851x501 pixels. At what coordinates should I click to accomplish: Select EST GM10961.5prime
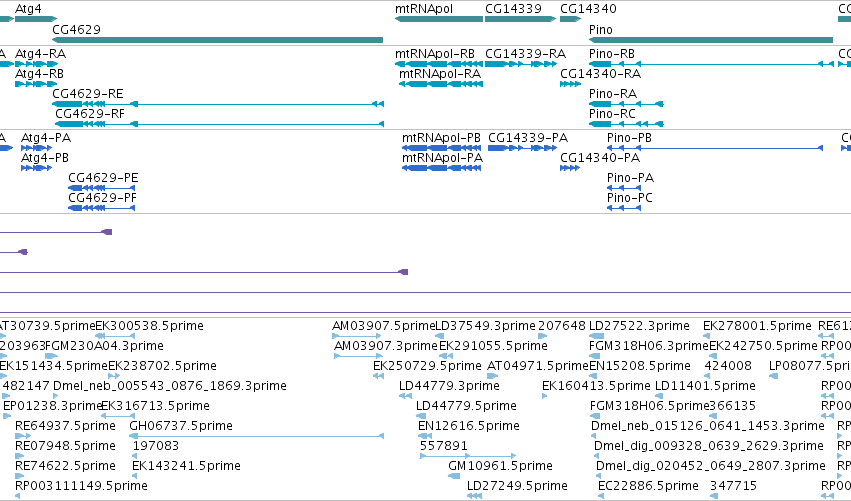(500, 466)
